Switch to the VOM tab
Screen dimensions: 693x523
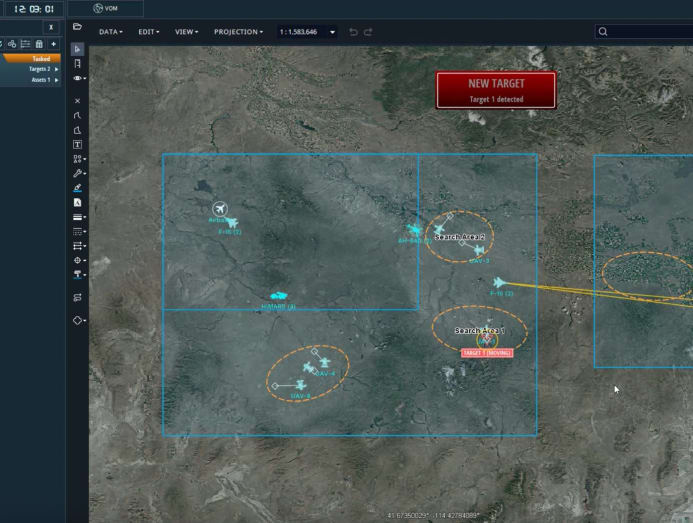click(x=105, y=8)
